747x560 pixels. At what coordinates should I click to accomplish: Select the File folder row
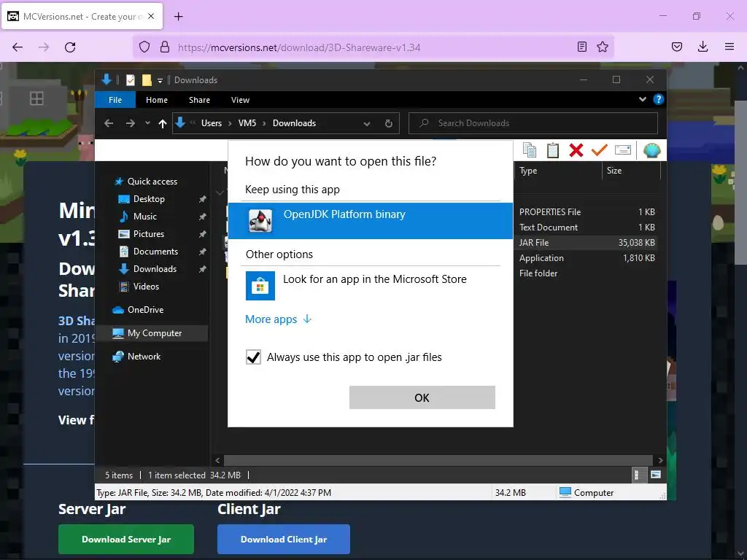587,273
